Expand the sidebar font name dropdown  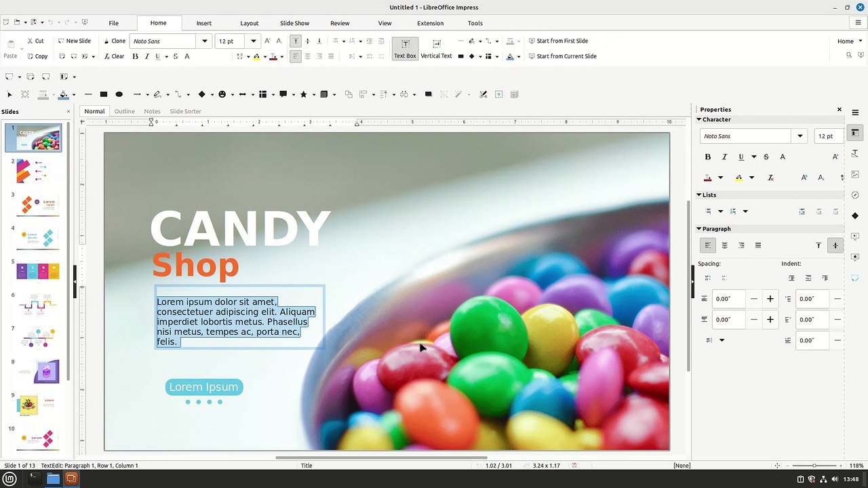(x=800, y=136)
